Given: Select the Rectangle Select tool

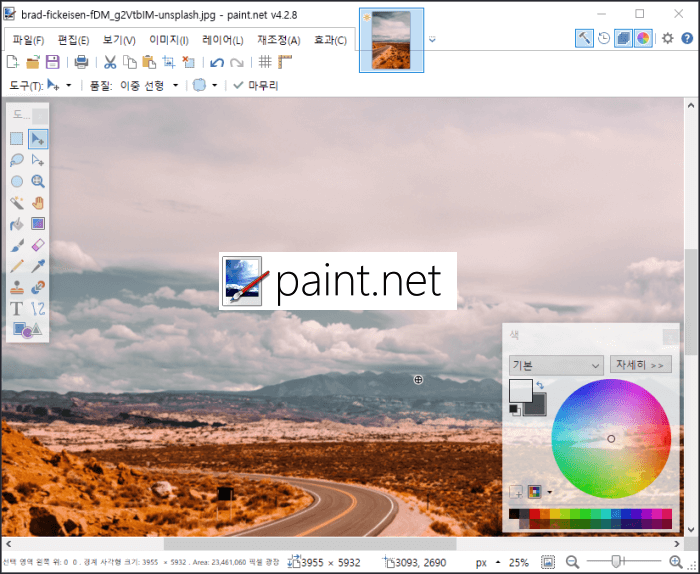Looking at the screenshot, I should click(x=17, y=139).
